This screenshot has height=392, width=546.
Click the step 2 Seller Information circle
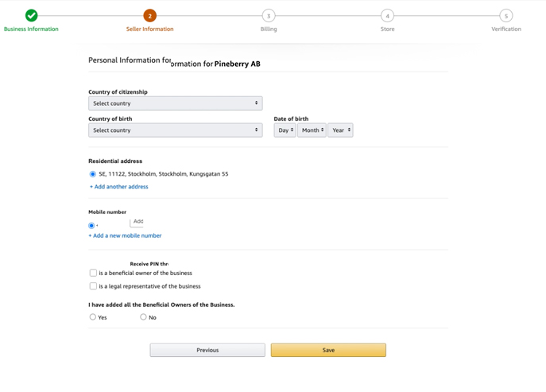(149, 15)
